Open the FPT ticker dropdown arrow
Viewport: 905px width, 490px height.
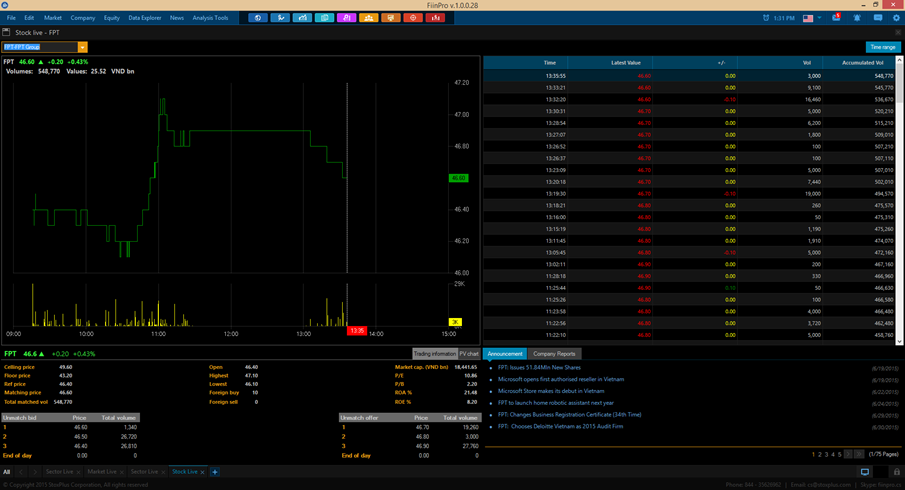pyautogui.click(x=83, y=47)
